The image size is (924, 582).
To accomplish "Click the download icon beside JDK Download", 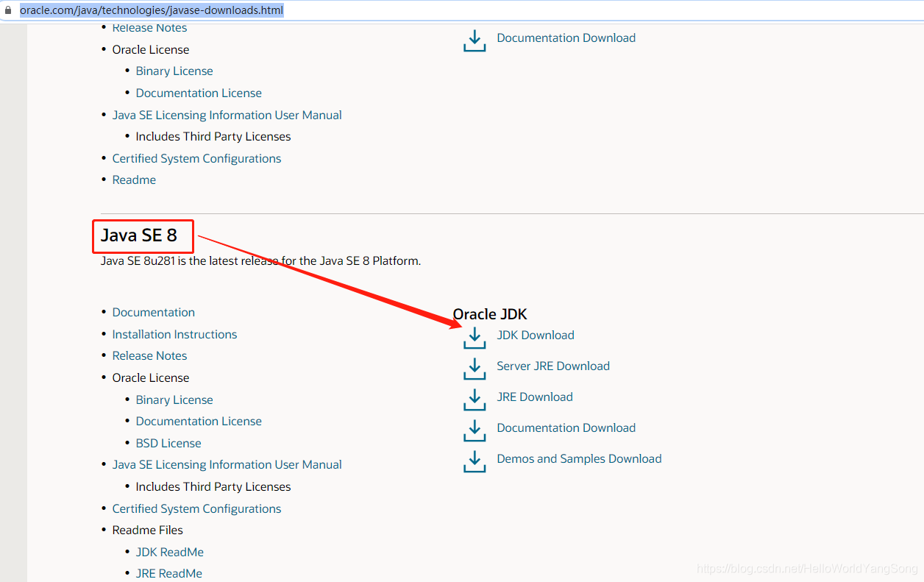I will coord(475,338).
